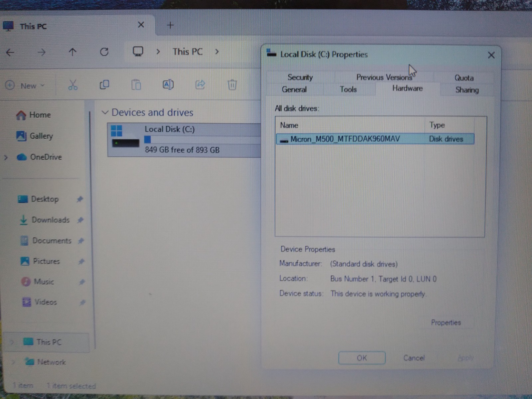Switch to the General tab
This screenshot has height=399, width=532.
pyautogui.click(x=294, y=89)
